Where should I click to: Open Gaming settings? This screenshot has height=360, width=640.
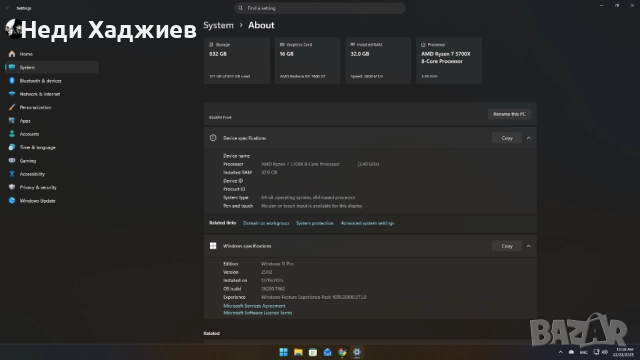tap(52, 161)
